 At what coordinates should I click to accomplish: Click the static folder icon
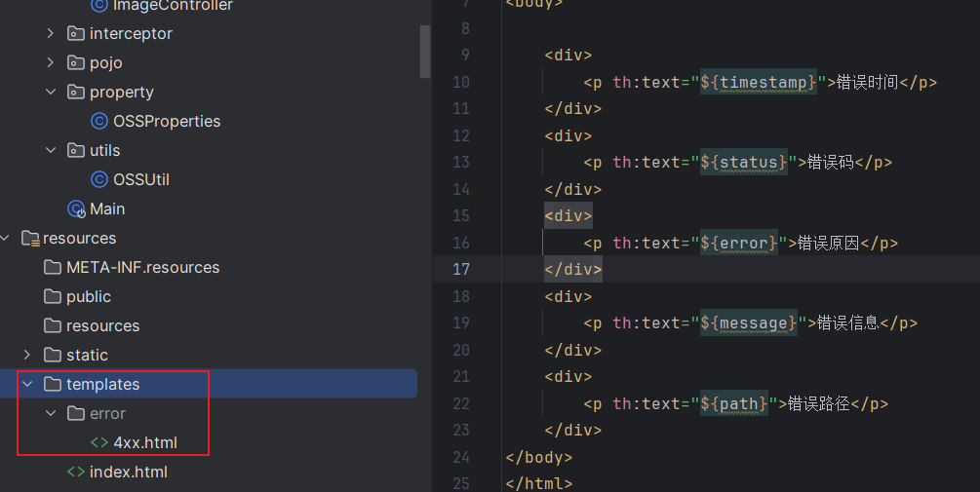click(53, 355)
